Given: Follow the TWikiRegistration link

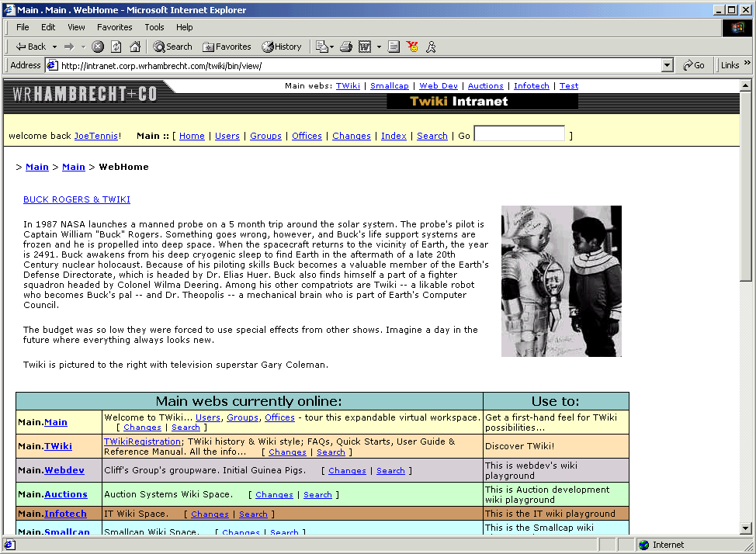Looking at the screenshot, I should click(x=142, y=441).
